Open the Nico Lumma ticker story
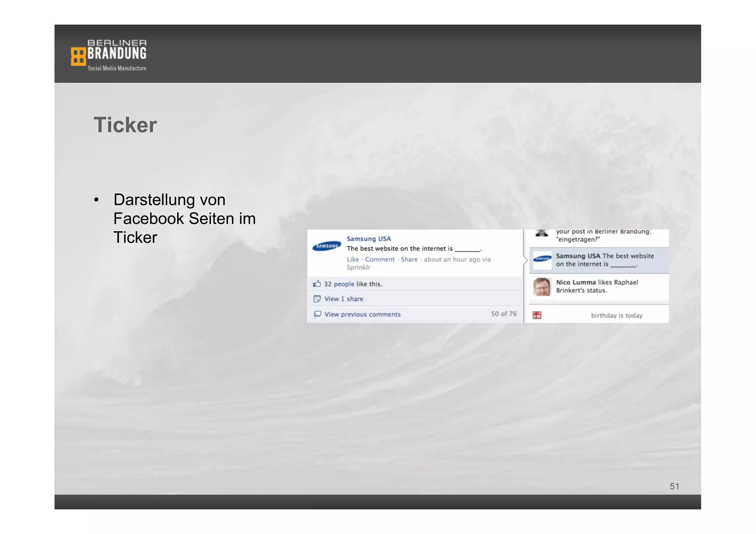Screen dimensions: 756x534 tap(599, 287)
